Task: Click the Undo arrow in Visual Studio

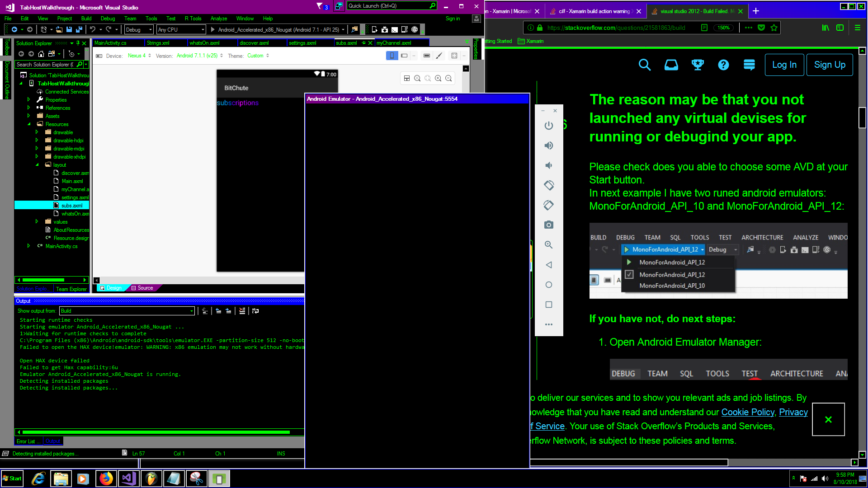Action: tap(93, 29)
